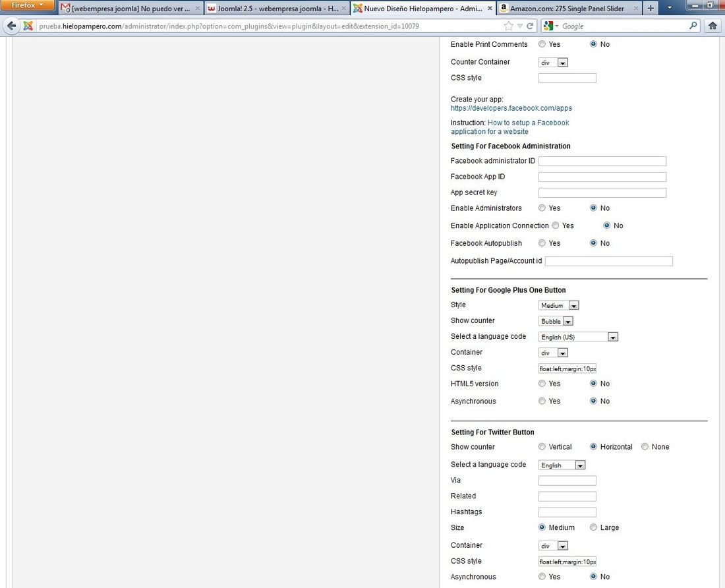This screenshot has width=725, height=588.
Task: Close the Nuevo Diseño Hielopampero tab
Action: tap(490, 9)
